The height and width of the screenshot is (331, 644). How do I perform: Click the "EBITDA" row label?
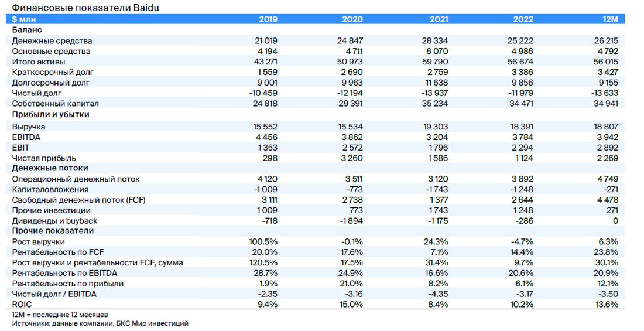tap(26, 137)
